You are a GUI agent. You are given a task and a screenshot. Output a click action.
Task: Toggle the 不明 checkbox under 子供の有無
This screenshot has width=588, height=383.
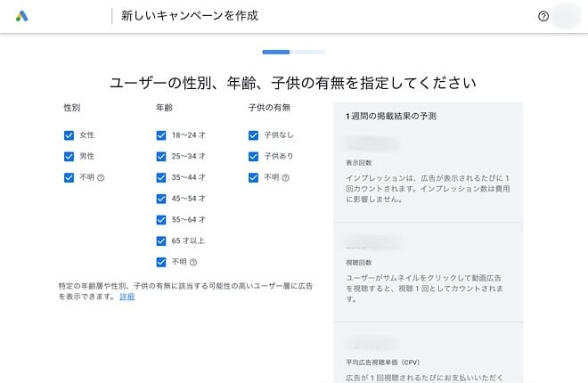pyautogui.click(x=254, y=177)
